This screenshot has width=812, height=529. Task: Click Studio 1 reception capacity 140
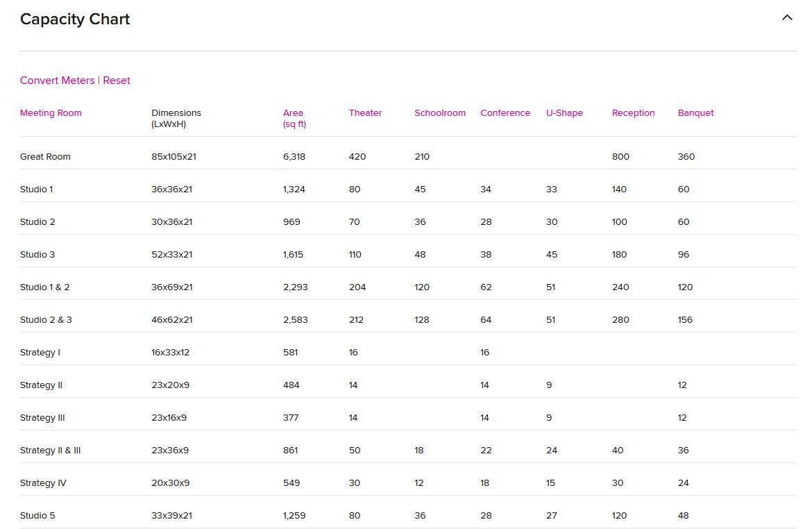[x=619, y=189]
